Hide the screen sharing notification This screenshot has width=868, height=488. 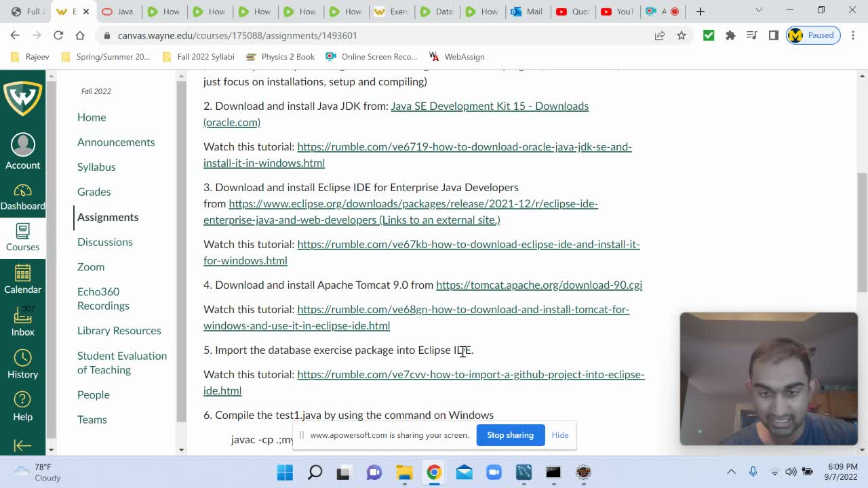(x=560, y=435)
